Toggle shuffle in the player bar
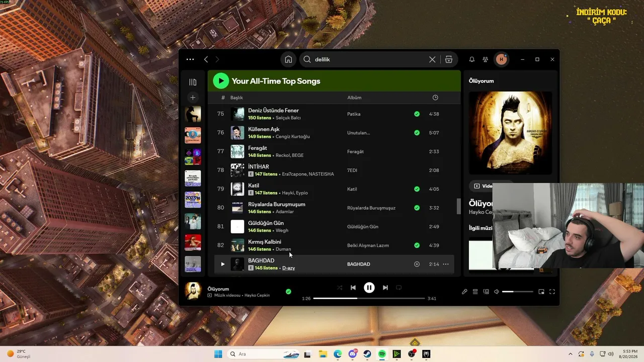 click(340, 288)
